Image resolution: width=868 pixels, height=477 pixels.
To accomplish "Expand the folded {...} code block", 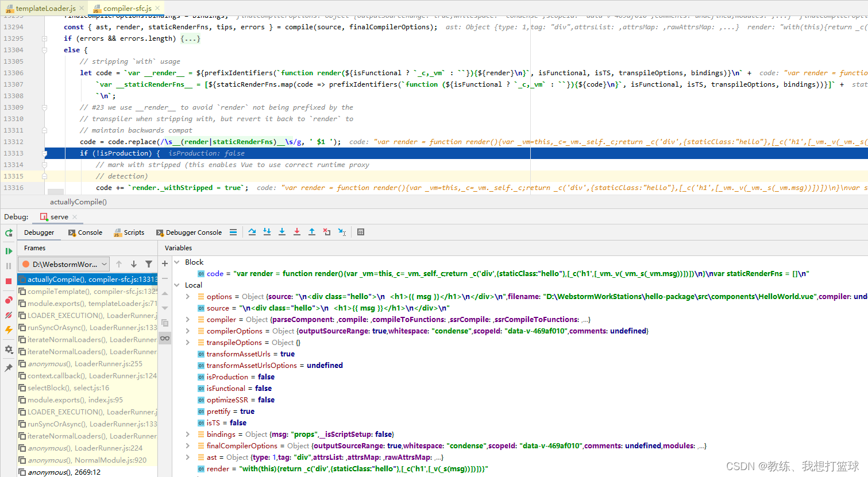I will [x=190, y=38].
